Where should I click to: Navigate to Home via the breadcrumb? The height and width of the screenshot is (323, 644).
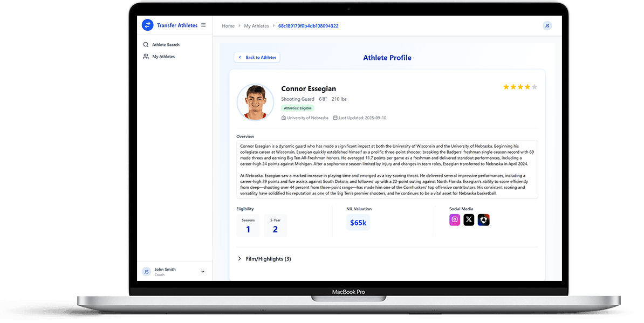[228, 25]
